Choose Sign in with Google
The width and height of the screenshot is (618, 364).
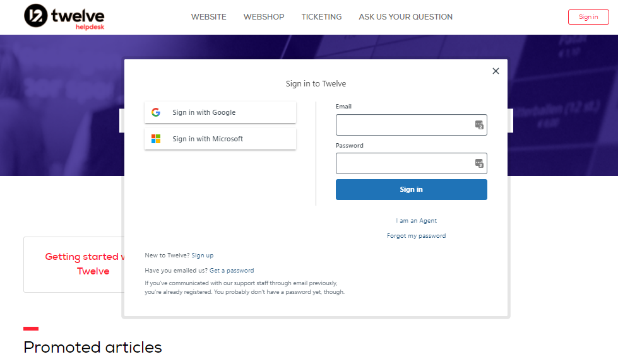point(220,112)
